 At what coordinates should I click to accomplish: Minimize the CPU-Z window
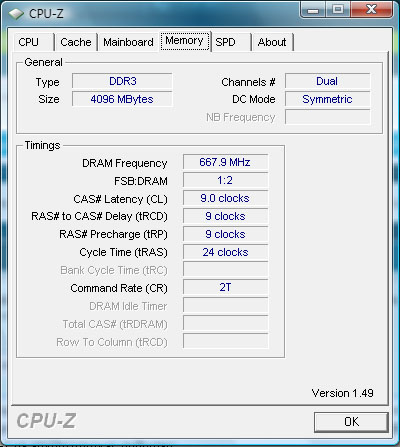click(312, 10)
